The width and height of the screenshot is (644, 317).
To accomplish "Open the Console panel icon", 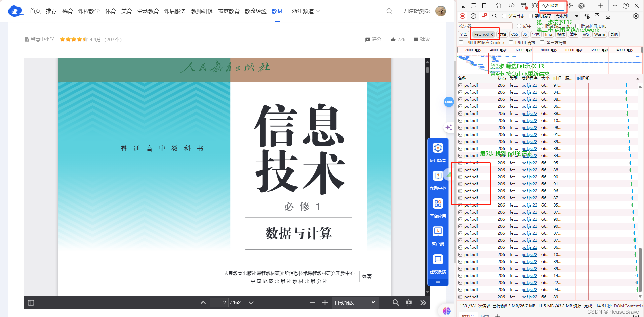I will tap(524, 6).
